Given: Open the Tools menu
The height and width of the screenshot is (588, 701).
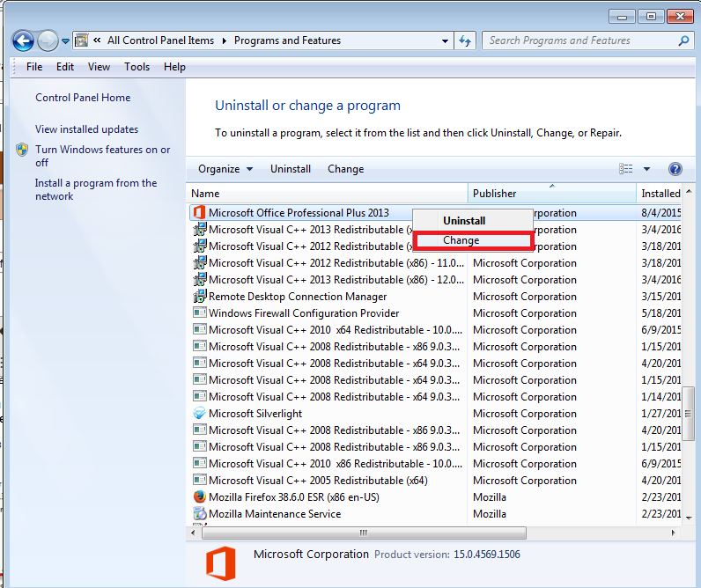Looking at the screenshot, I should click(137, 67).
